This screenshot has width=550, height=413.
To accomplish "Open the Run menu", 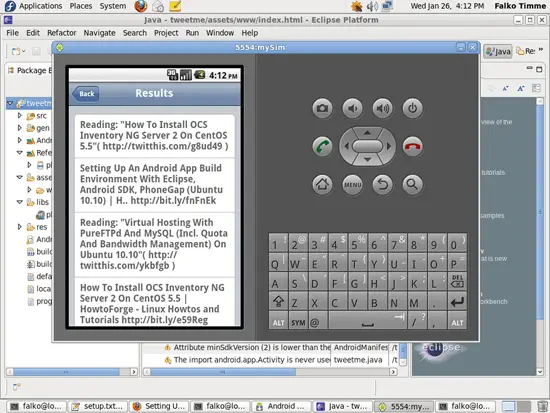I will (x=192, y=33).
